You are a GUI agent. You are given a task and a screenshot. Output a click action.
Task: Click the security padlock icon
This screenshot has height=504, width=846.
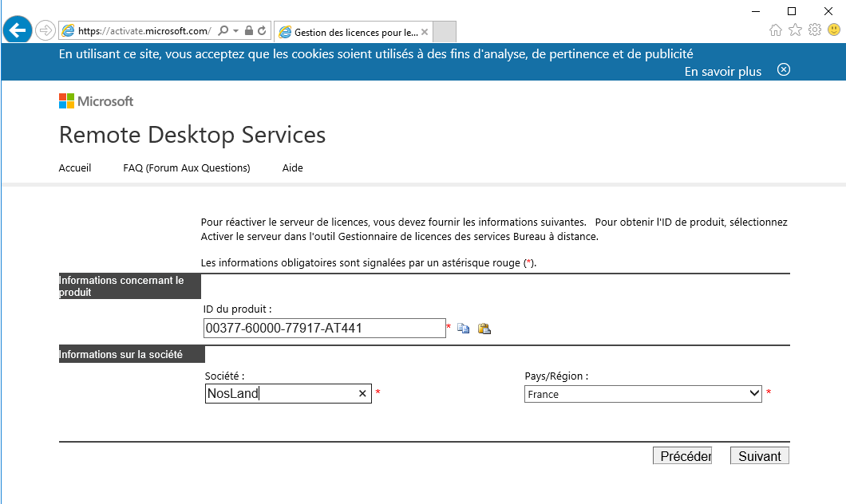(249, 31)
